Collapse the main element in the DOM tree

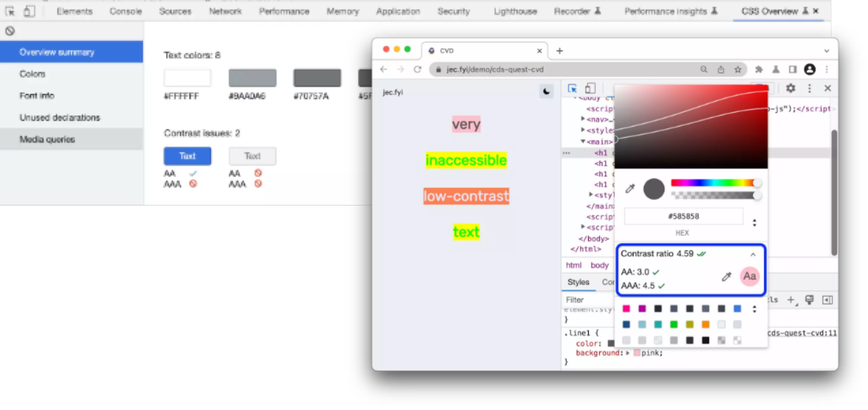tap(583, 142)
